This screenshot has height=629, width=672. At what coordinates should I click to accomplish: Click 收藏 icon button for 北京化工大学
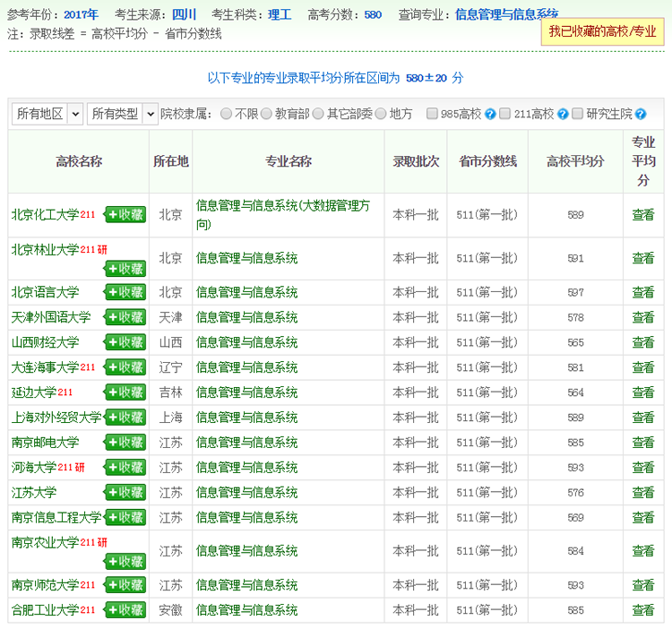pos(125,215)
